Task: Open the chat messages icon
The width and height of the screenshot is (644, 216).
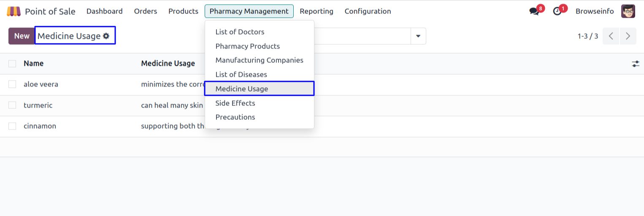Action: pos(535,11)
